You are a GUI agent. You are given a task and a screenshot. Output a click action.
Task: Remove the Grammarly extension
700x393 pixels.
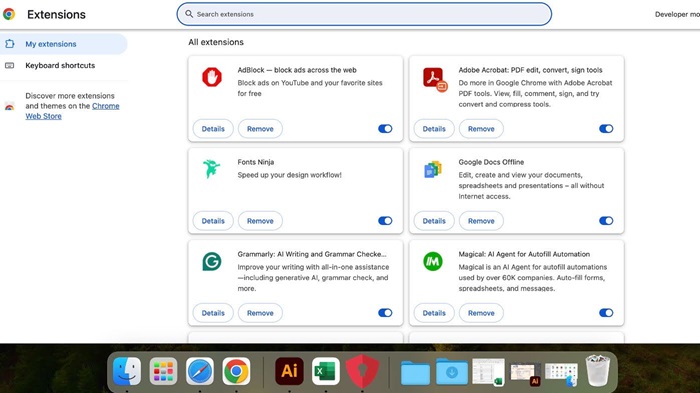pyautogui.click(x=260, y=313)
